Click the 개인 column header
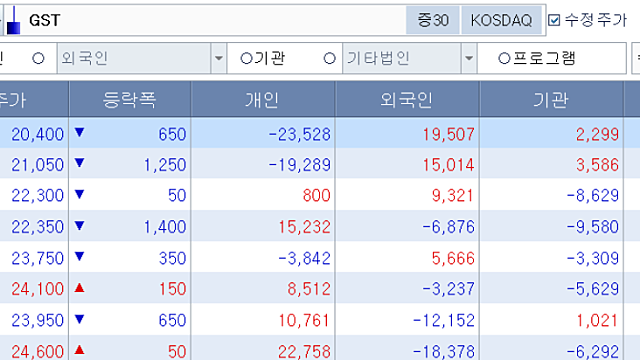The image size is (640, 360). click(262, 99)
